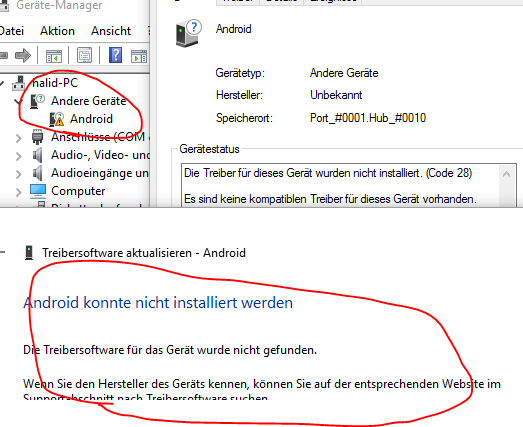The image size is (523, 427).
Task: Expand the Computer category
Action: (x=19, y=192)
